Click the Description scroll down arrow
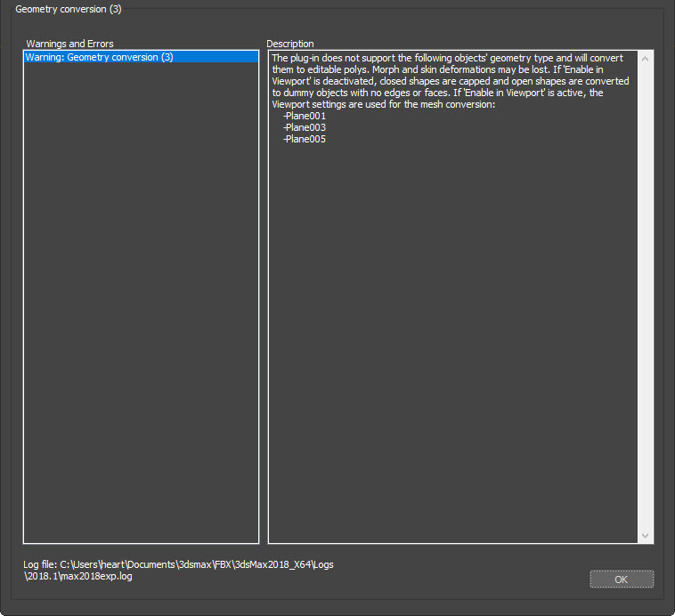The height and width of the screenshot is (616, 675). (645, 536)
